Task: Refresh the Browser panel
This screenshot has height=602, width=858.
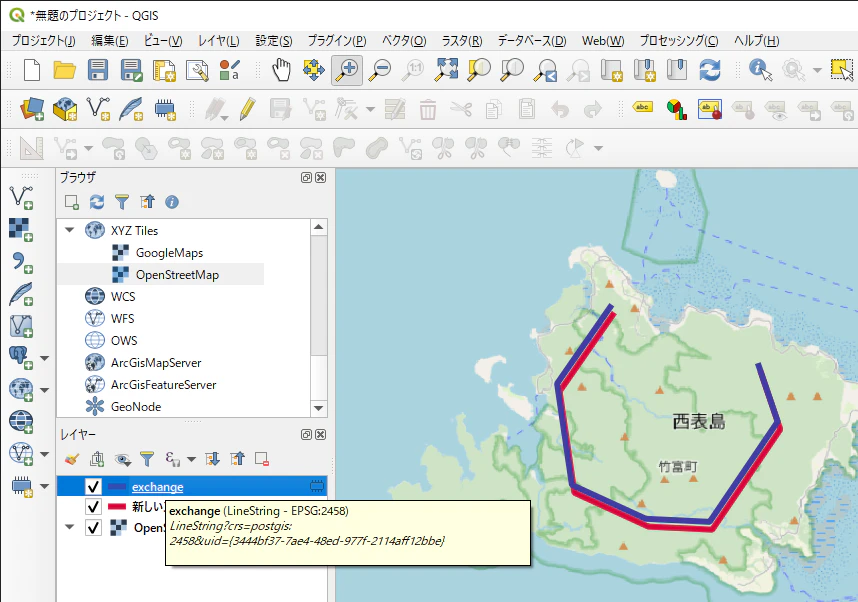Action: coord(97,202)
